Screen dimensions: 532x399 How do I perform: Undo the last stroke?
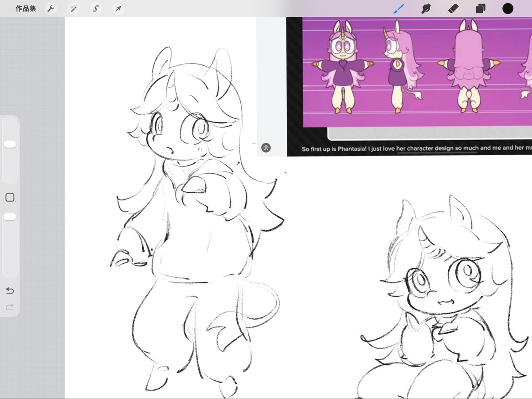tap(10, 291)
